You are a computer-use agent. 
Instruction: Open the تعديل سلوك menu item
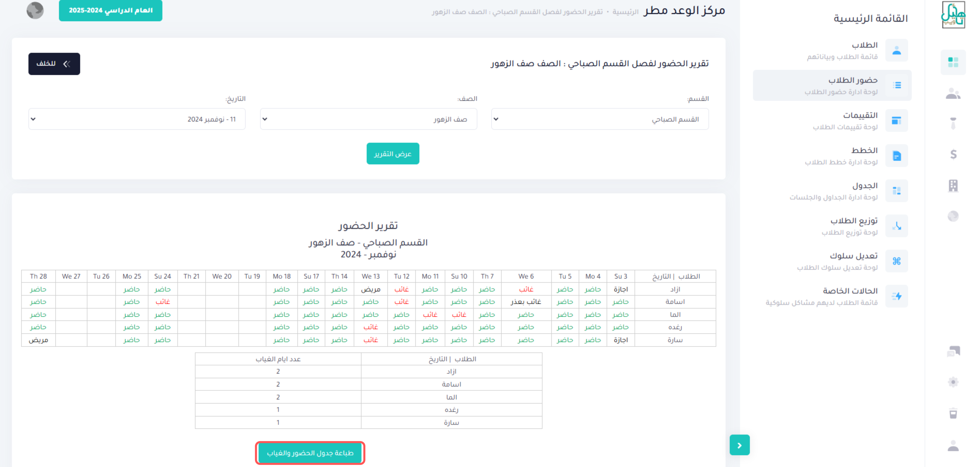coord(832,261)
